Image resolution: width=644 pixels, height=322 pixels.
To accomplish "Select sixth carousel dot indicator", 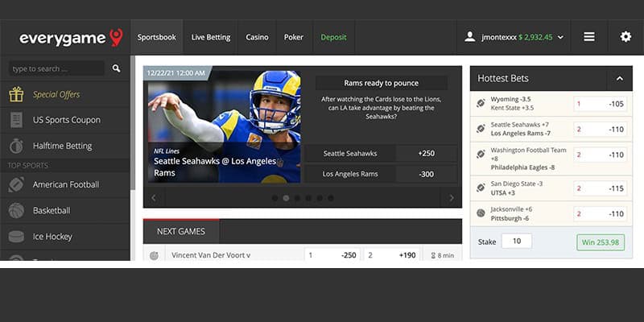I will 331,198.
